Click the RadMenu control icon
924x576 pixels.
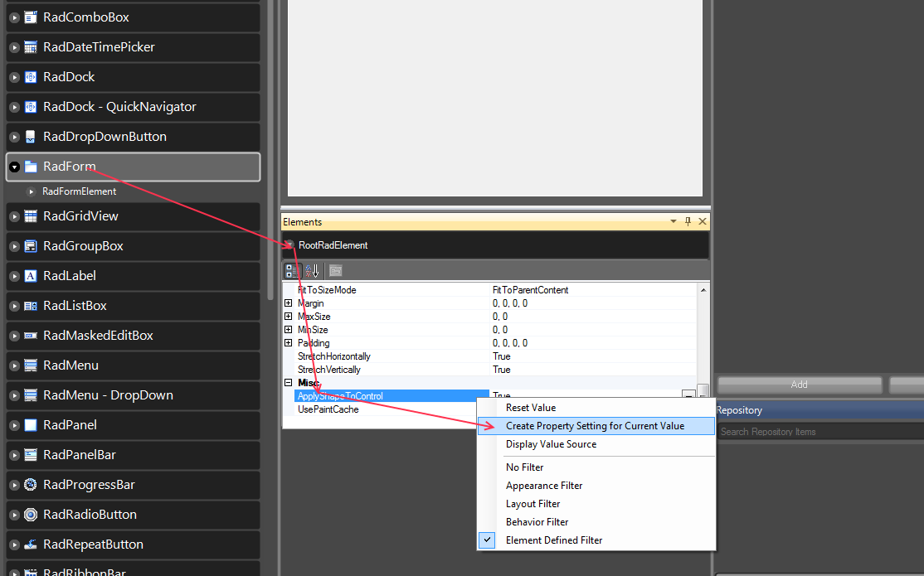(x=31, y=365)
